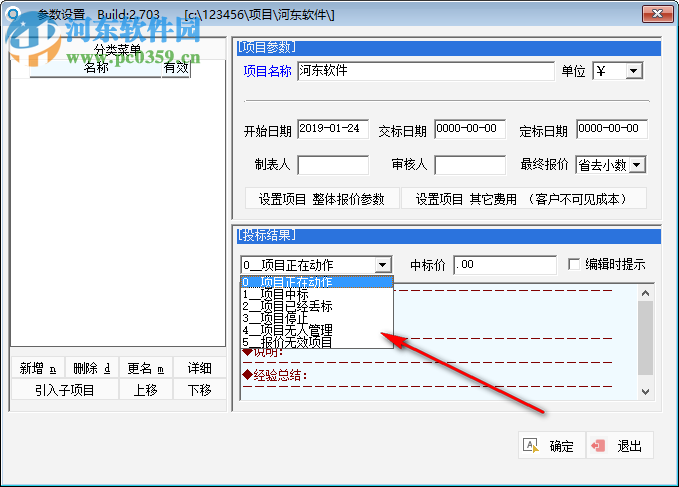
Task: Click the 更名 m button
Action: pyautogui.click(x=146, y=368)
